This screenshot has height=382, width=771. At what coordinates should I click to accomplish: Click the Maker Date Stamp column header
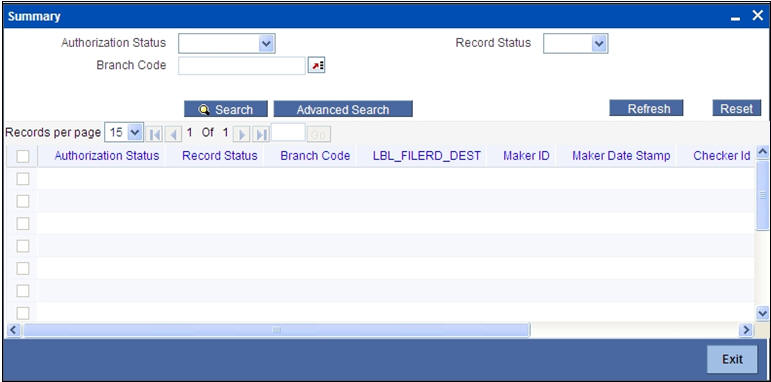(x=621, y=156)
